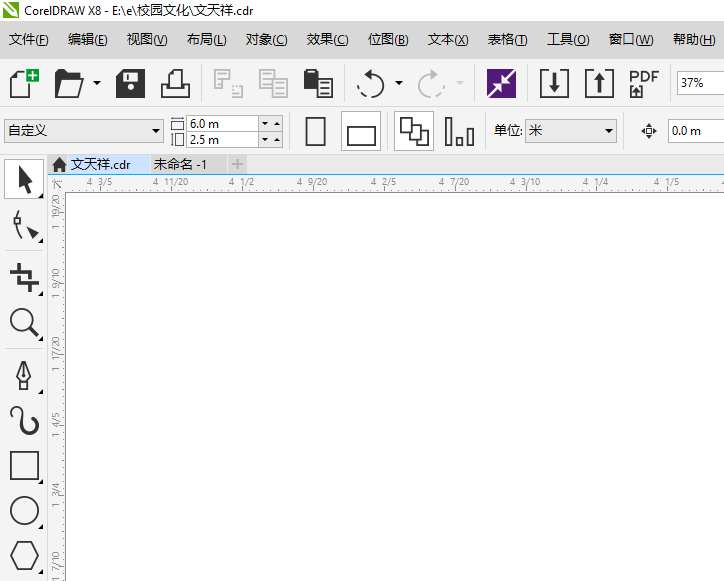Click the page width field 6.0 m
The image size is (724, 581).
(222, 123)
